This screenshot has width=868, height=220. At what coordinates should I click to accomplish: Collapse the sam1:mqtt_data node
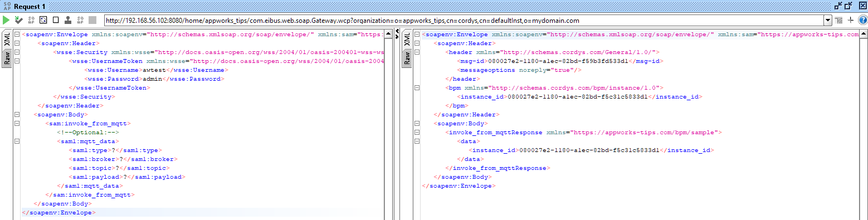coord(17,141)
